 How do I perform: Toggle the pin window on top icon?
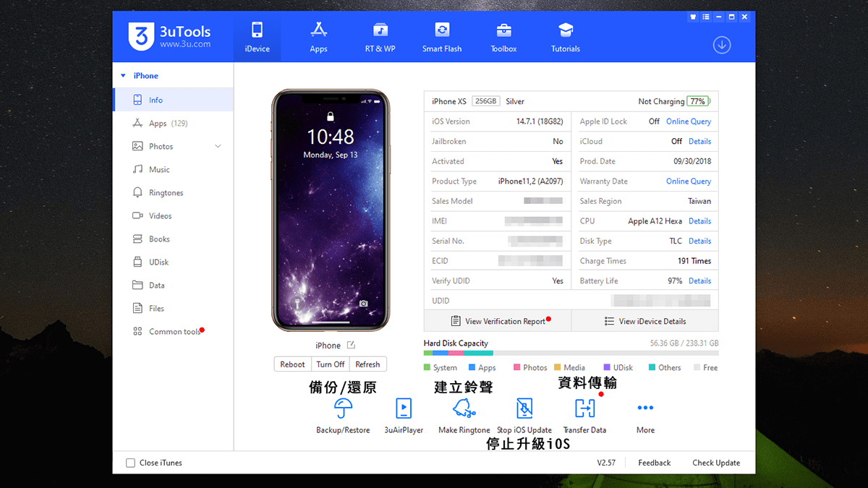click(x=692, y=16)
